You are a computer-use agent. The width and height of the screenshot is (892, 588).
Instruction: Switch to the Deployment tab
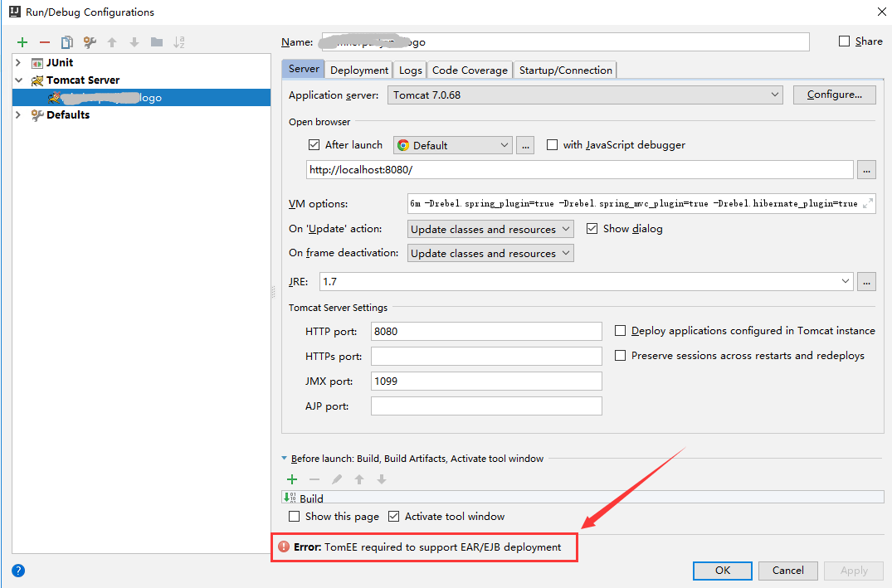pos(358,70)
